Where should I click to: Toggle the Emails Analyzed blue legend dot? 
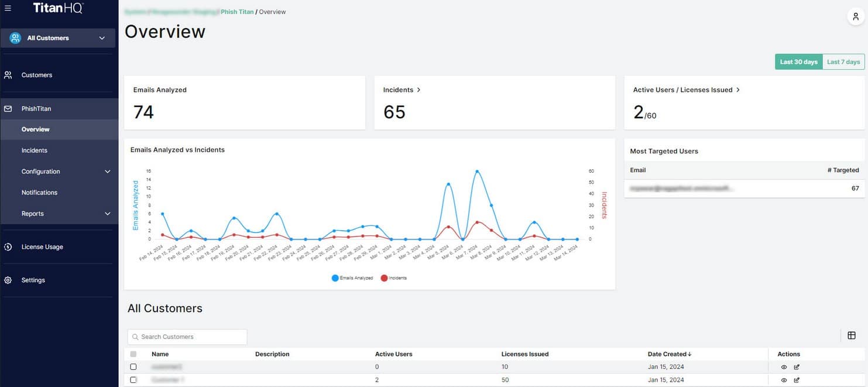pos(335,278)
